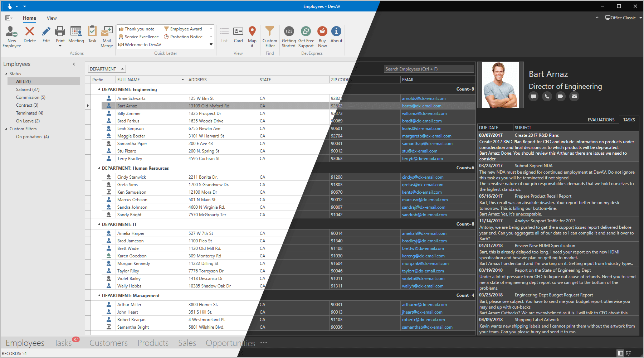The width and height of the screenshot is (644, 358).
Task: Open Mail Merge tool
Action: point(107,37)
